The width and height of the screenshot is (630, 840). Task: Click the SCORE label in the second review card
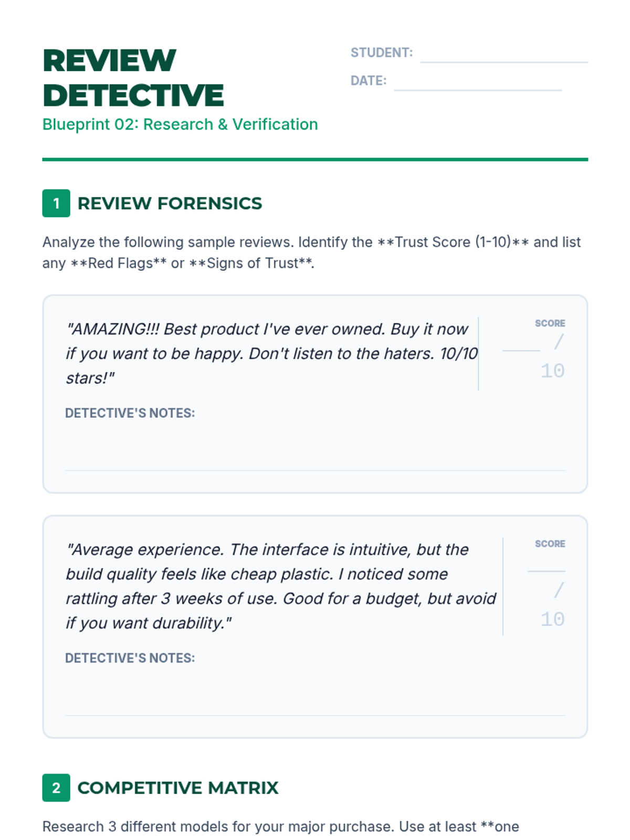(550, 544)
